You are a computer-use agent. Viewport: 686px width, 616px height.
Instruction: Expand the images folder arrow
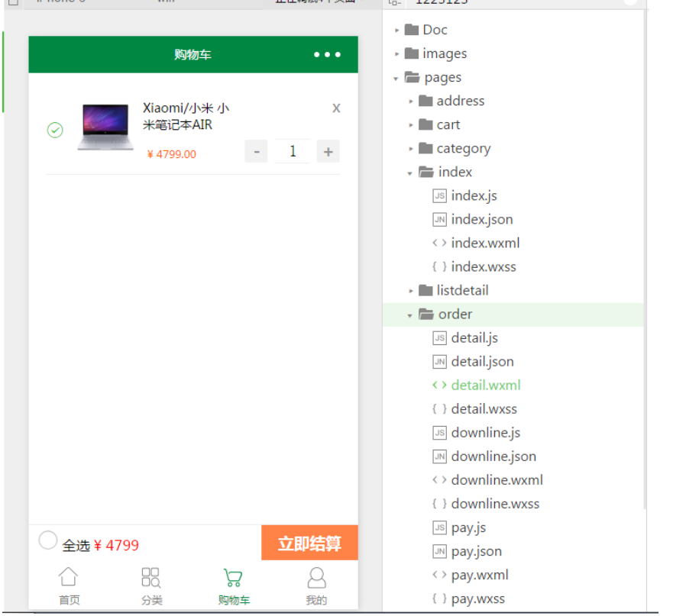click(396, 53)
